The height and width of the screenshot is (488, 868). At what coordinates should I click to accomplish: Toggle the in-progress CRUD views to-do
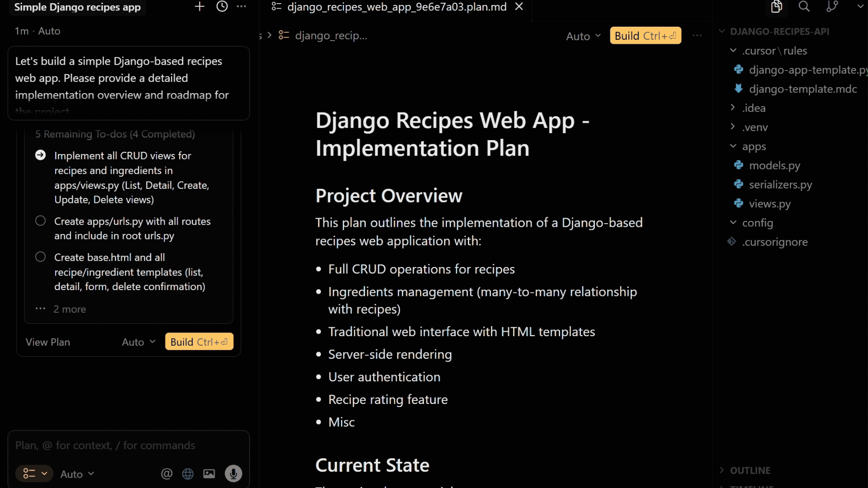click(x=40, y=155)
